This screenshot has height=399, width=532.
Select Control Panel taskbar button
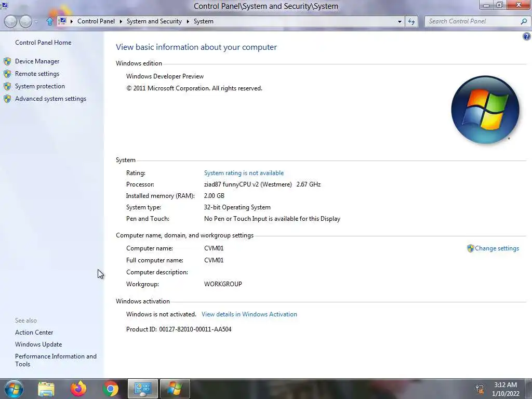142,389
